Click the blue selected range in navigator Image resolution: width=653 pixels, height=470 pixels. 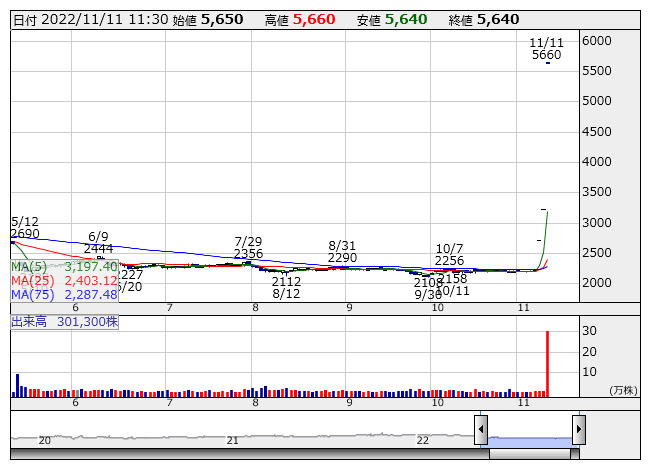(530, 430)
